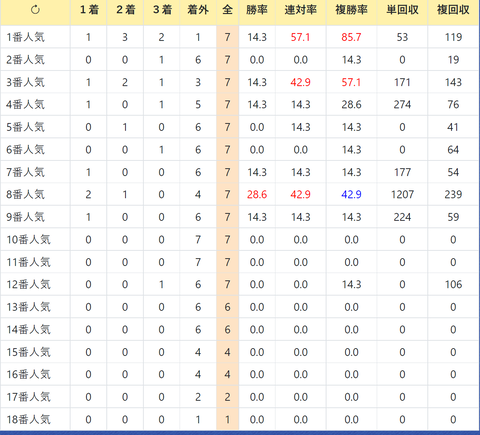Click the 全 total cell in 18番人気 row
The width and height of the screenshot is (480, 435).
point(227,419)
